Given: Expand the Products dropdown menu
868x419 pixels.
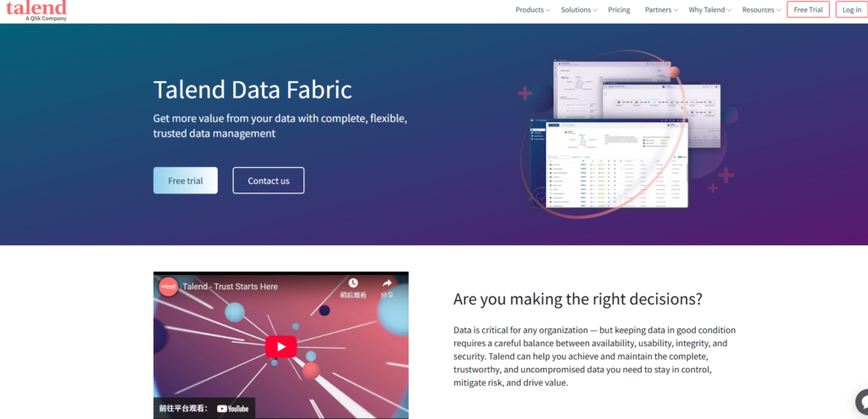Looking at the screenshot, I should point(532,10).
